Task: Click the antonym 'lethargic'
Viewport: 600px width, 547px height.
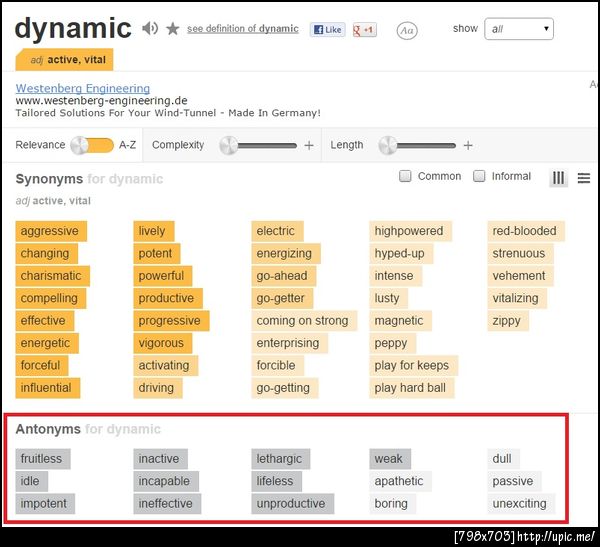Action: click(281, 459)
